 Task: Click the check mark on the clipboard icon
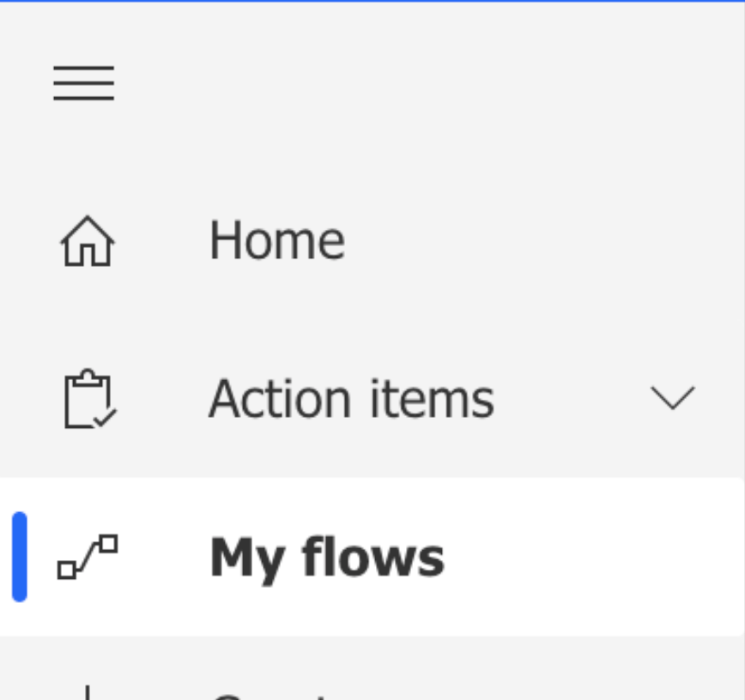106,418
